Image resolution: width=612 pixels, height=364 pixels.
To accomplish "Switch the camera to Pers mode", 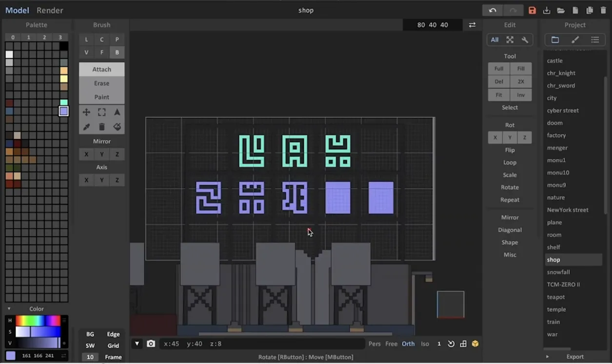I will 375,344.
